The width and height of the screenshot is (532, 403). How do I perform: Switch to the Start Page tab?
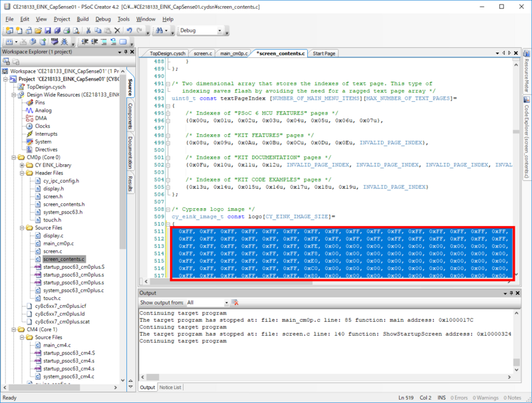[324, 54]
